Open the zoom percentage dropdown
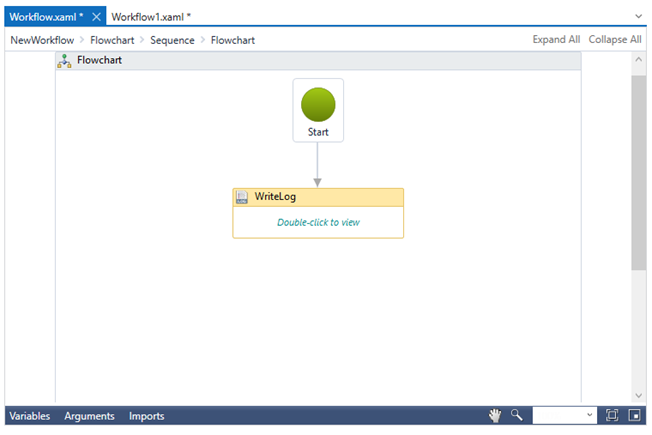Screen dimensions: 652x435 tap(589, 415)
